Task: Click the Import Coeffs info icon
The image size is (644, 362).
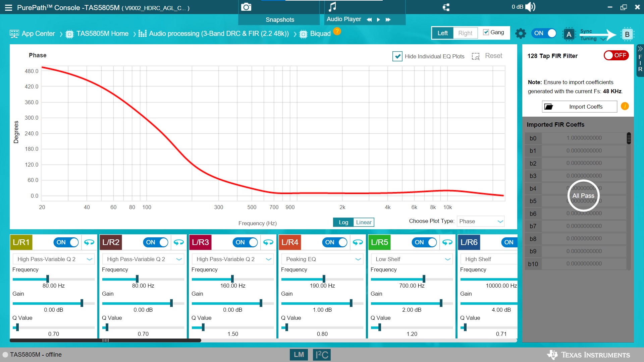Action: [625, 106]
